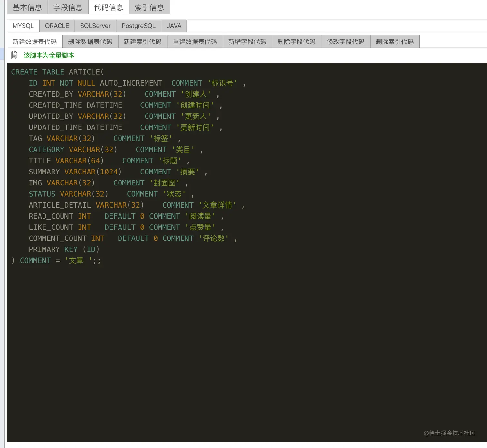Click the UPDATED_TIME DATETIME line
This screenshot has height=448, width=487.
pos(126,127)
